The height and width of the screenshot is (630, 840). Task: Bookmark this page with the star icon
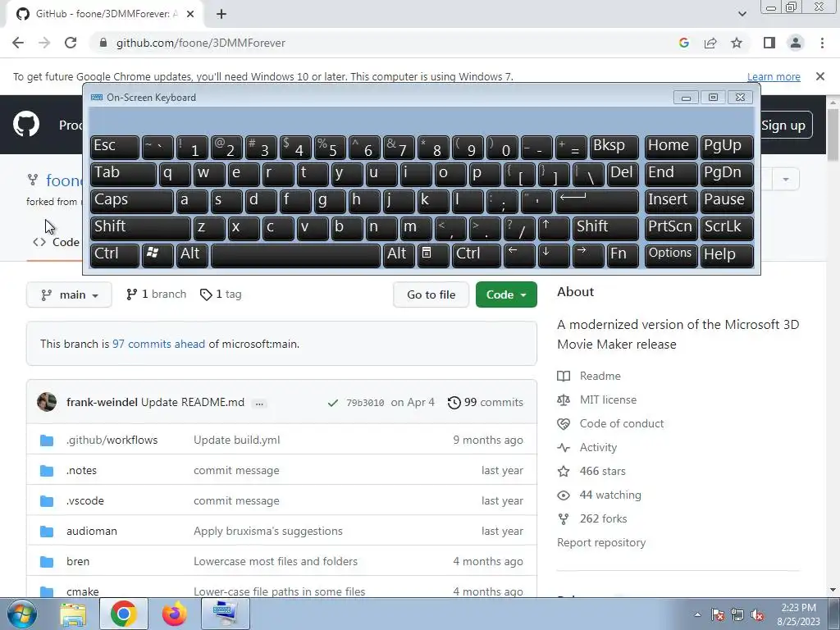[737, 43]
